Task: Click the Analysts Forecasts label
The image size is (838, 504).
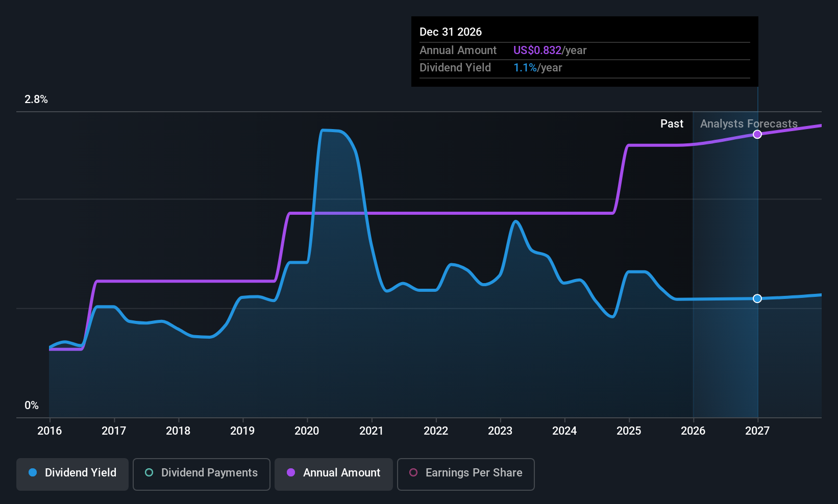Action: click(749, 124)
